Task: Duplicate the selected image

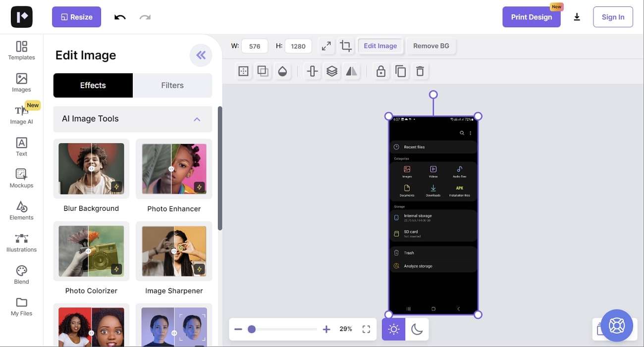Action: [401, 71]
